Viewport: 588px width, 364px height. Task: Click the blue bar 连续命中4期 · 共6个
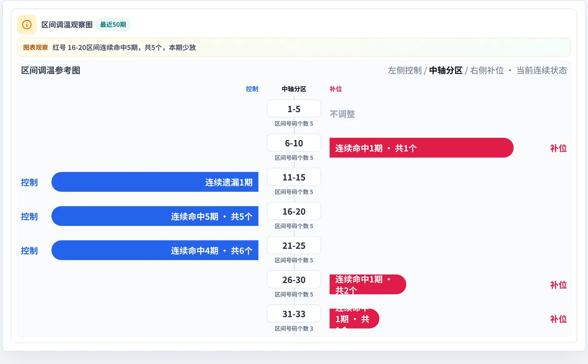155,251
